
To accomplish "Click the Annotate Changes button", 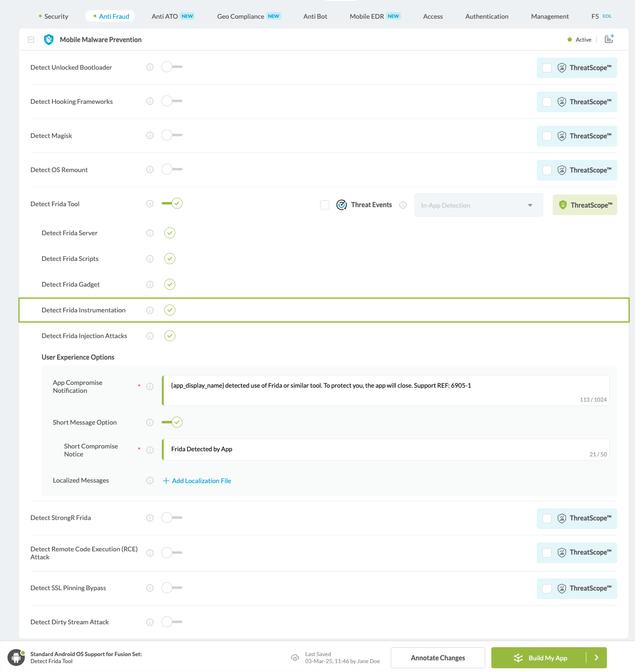I will [x=438, y=658].
